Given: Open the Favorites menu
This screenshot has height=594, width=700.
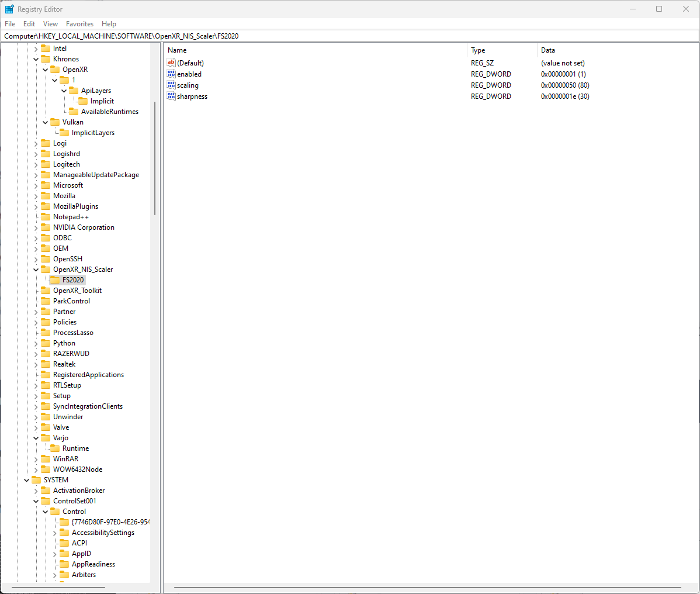Looking at the screenshot, I should 79,23.
